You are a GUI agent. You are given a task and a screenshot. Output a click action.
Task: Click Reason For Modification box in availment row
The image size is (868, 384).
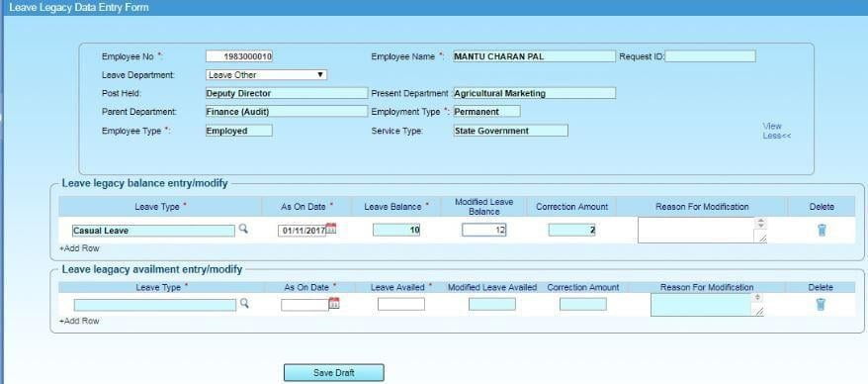pyautogui.click(x=708, y=304)
